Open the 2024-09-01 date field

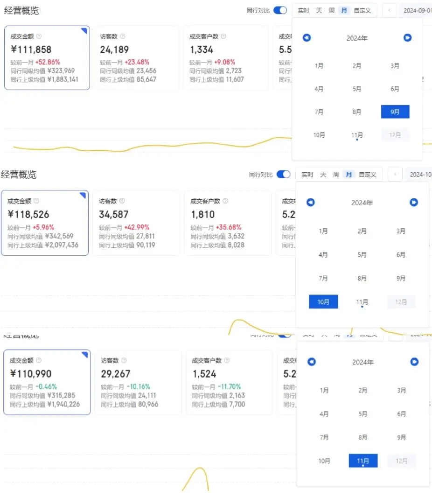pos(416,11)
